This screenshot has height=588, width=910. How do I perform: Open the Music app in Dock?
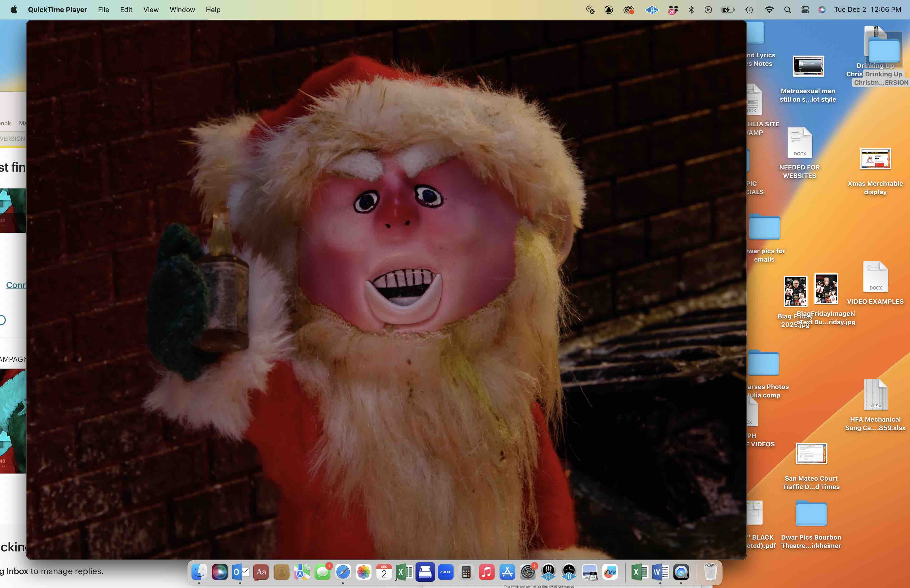487,572
